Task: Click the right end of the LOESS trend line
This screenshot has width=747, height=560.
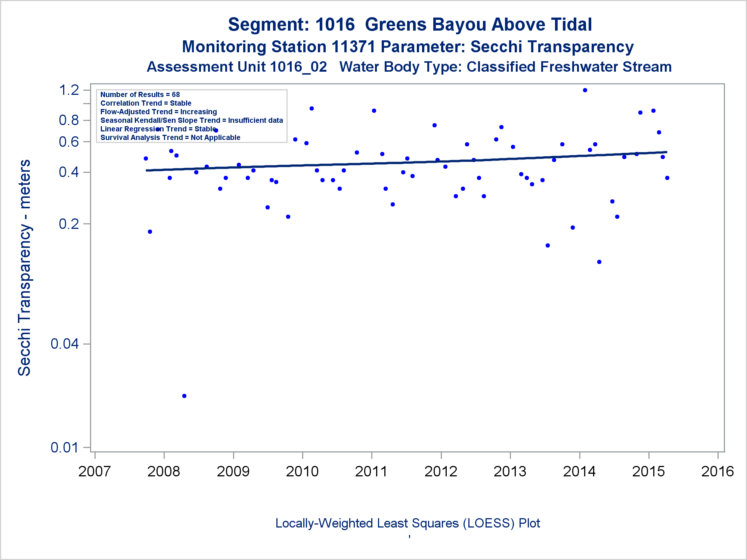Action: [666, 152]
